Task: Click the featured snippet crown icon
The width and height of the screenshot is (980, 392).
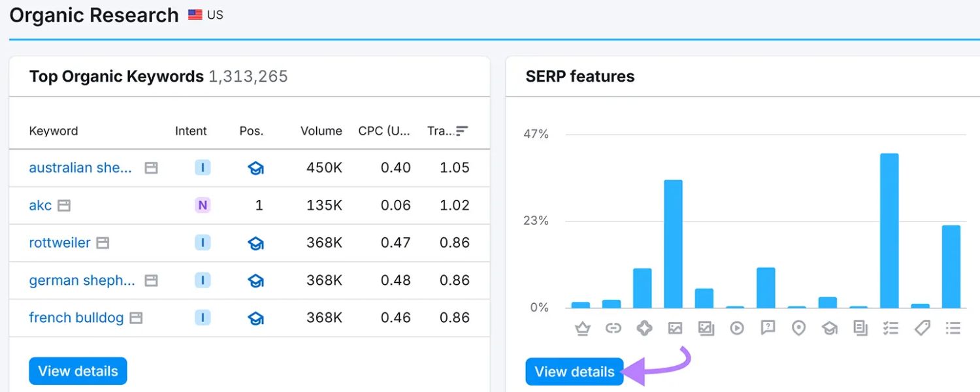Action: [x=582, y=328]
